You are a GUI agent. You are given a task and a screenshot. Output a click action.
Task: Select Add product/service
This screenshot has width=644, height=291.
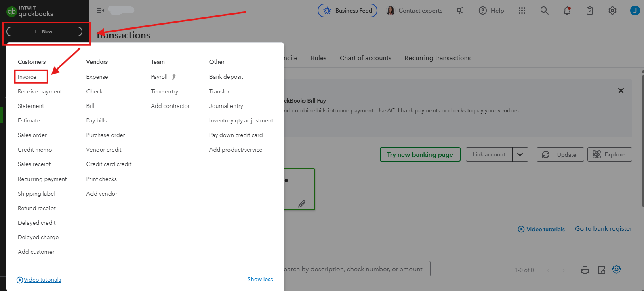236,150
